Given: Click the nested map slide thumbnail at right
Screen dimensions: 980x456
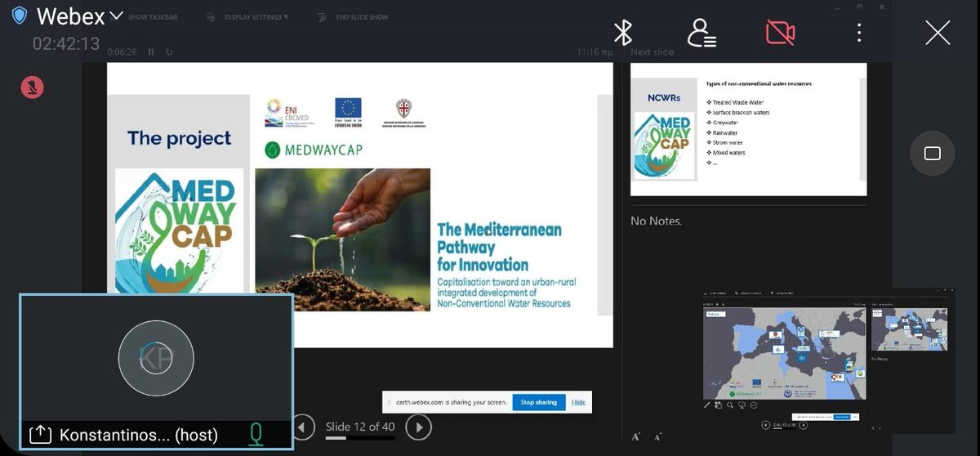Looking at the screenshot, I should point(909,329).
